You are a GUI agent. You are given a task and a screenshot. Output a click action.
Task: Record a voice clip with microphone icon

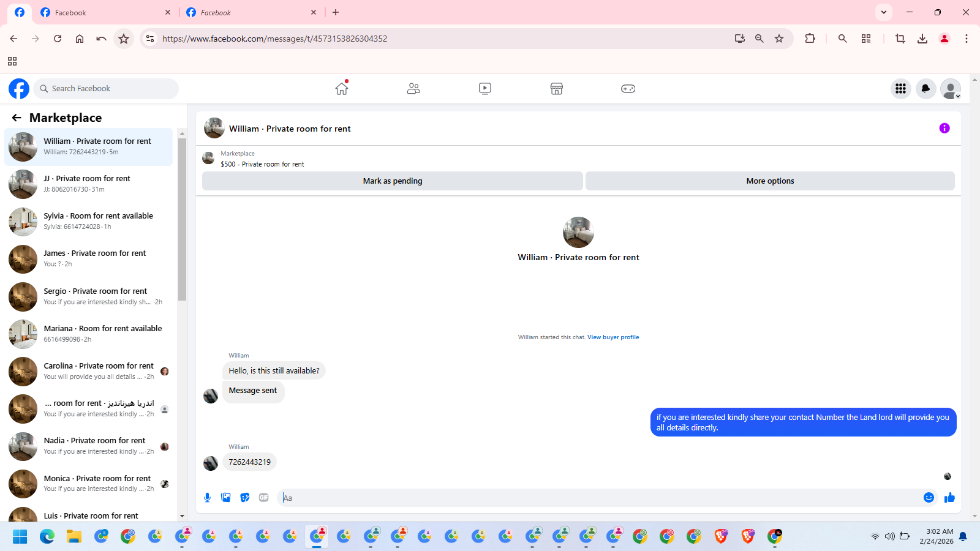click(x=207, y=498)
